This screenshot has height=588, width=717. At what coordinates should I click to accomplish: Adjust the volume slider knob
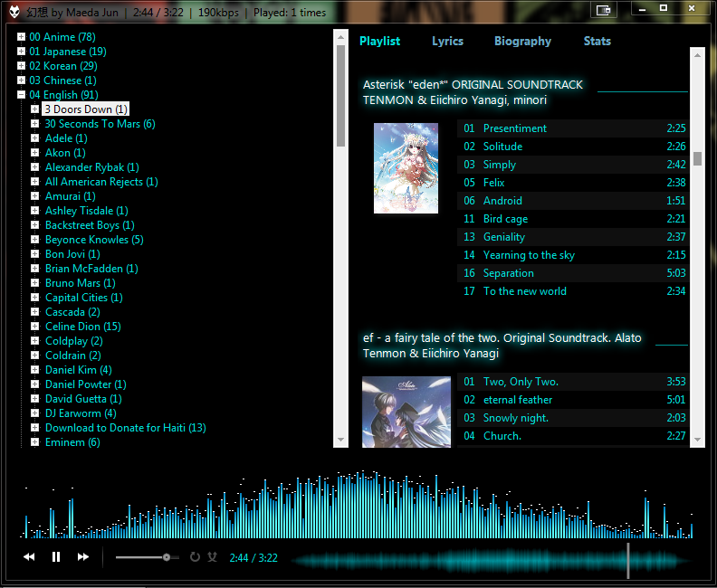(167, 557)
